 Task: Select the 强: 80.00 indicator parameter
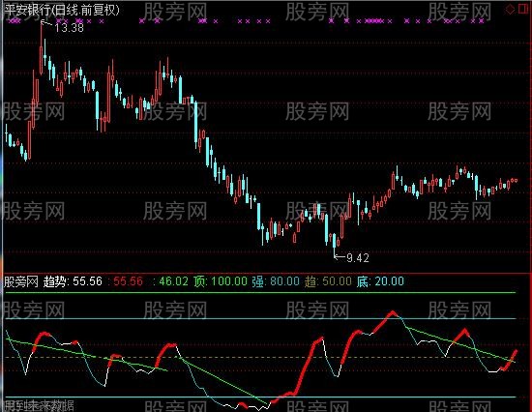(x=276, y=281)
